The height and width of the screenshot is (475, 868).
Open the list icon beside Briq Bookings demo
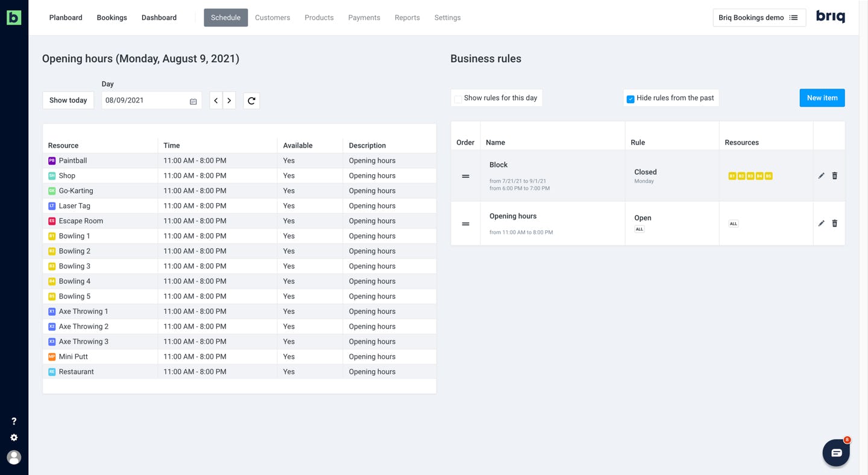coord(794,17)
